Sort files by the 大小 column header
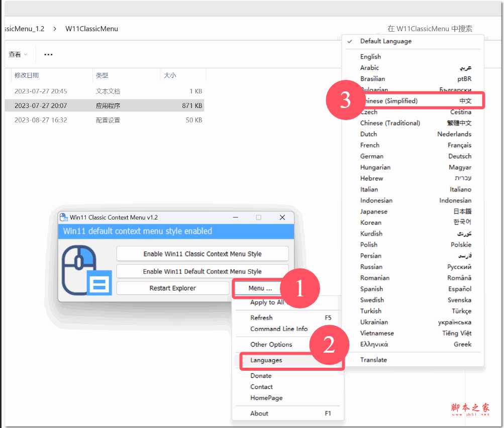 pos(170,75)
